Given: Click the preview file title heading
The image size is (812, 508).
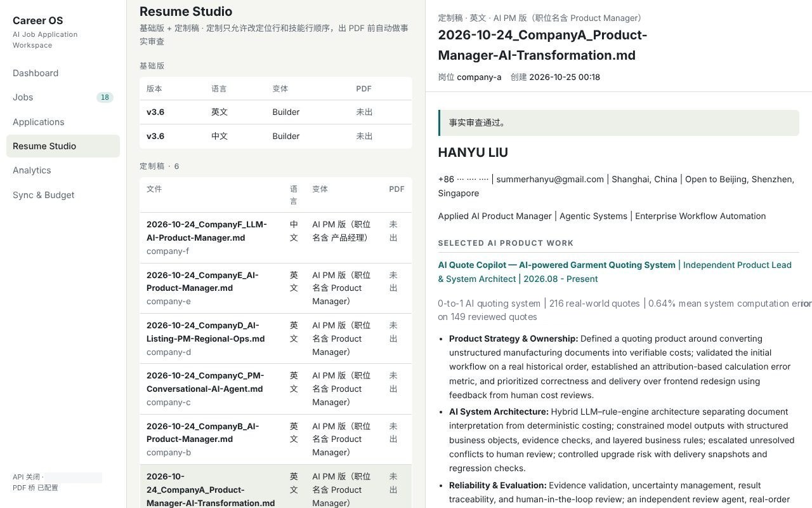Looking at the screenshot, I should point(542,45).
